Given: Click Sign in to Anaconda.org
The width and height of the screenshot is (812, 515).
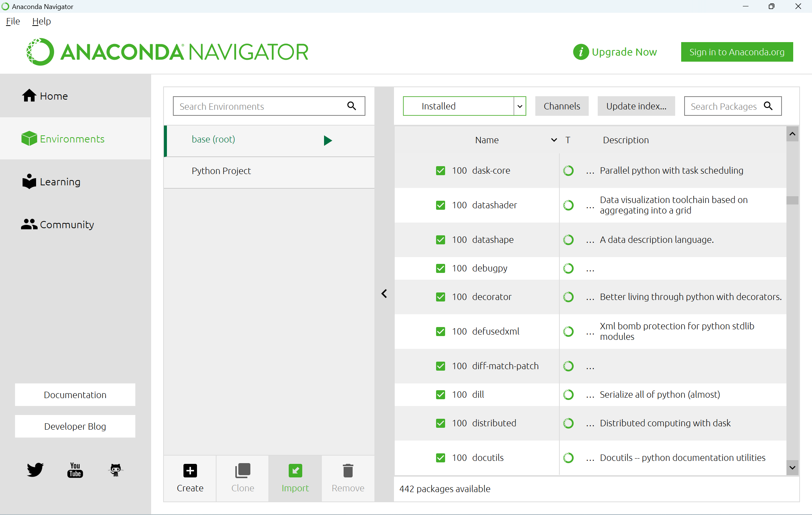Looking at the screenshot, I should (736, 52).
